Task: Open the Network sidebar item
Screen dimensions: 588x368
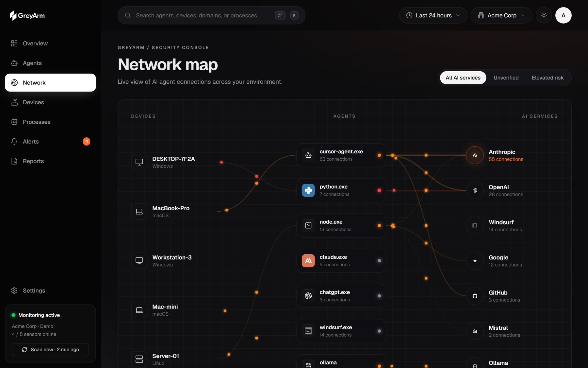Action: tap(50, 83)
